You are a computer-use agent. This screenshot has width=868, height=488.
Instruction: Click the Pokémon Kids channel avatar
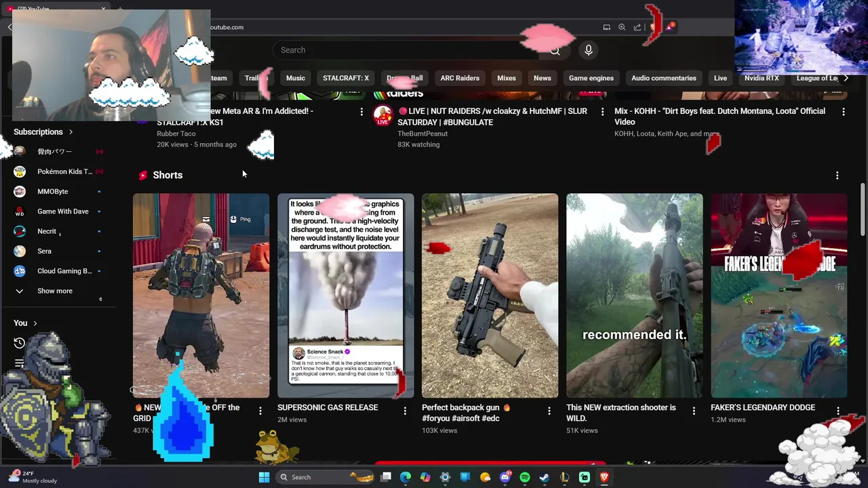pyautogui.click(x=20, y=171)
